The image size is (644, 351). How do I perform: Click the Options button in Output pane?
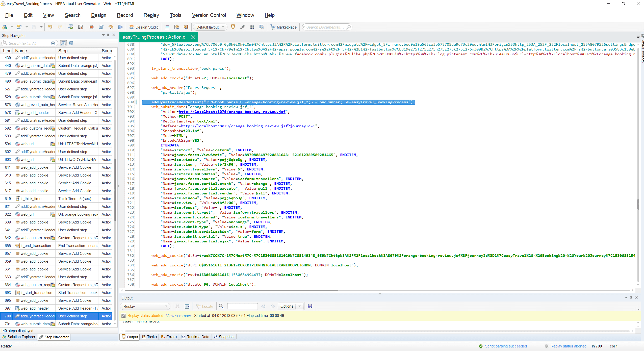point(287,306)
